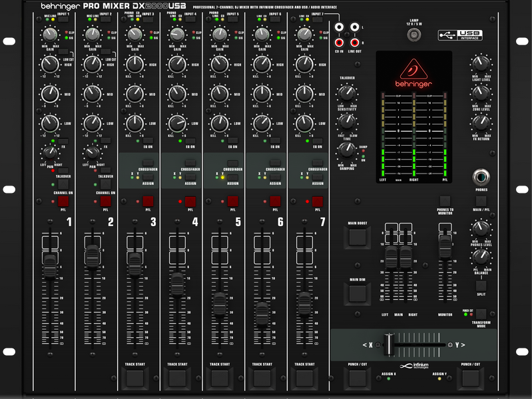The width and height of the screenshot is (532, 399).
Task: Click the Talkover Damping knob
Action: tap(347, 151)
